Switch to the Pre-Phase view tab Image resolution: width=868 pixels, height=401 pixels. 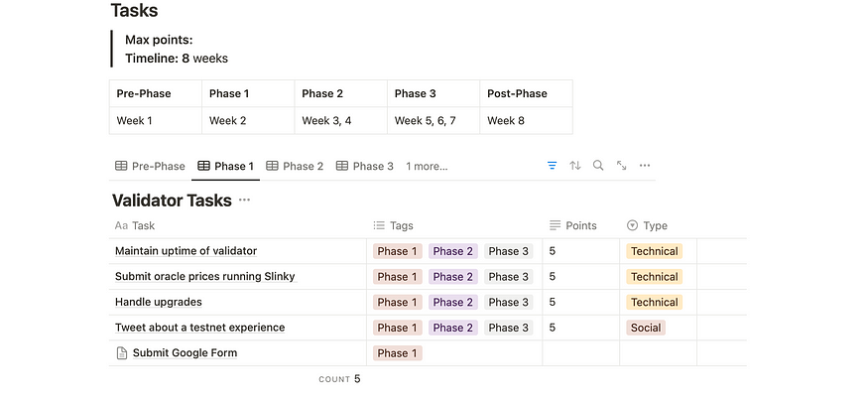pyautogui.click(x=150, y=166)
